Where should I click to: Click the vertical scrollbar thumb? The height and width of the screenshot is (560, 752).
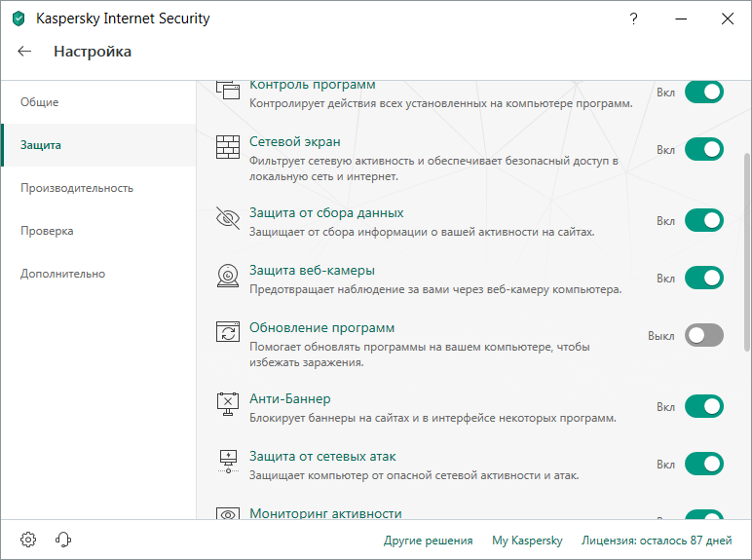pyautogui.click(x=747, y=252)
